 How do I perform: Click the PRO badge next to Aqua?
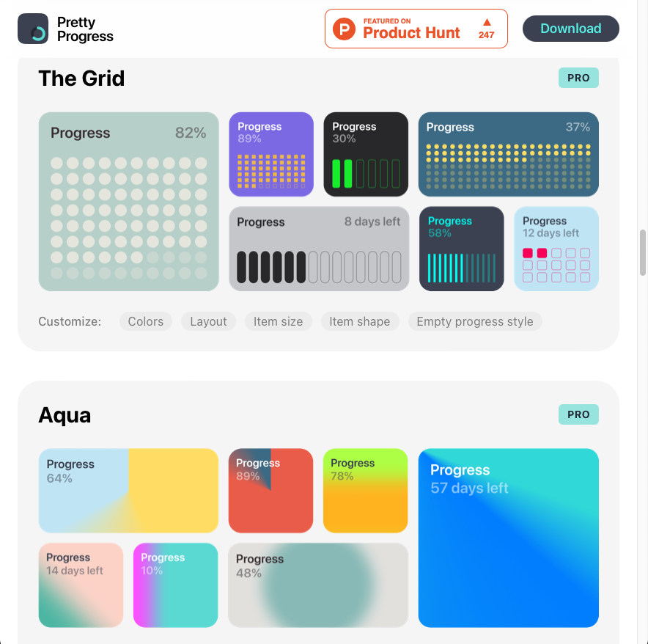click(x=578, y=414)
